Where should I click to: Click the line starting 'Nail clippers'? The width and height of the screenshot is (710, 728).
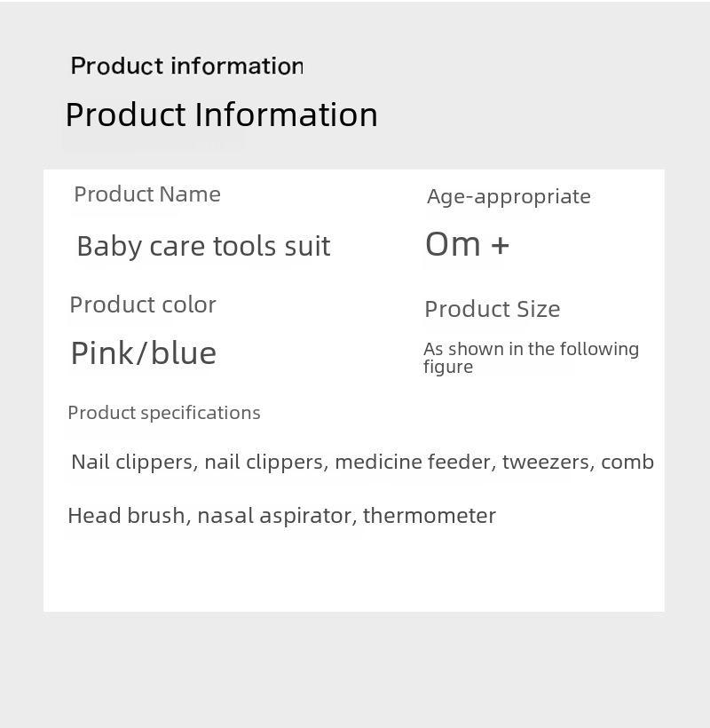pyautogui.click(x=362, y=462)
